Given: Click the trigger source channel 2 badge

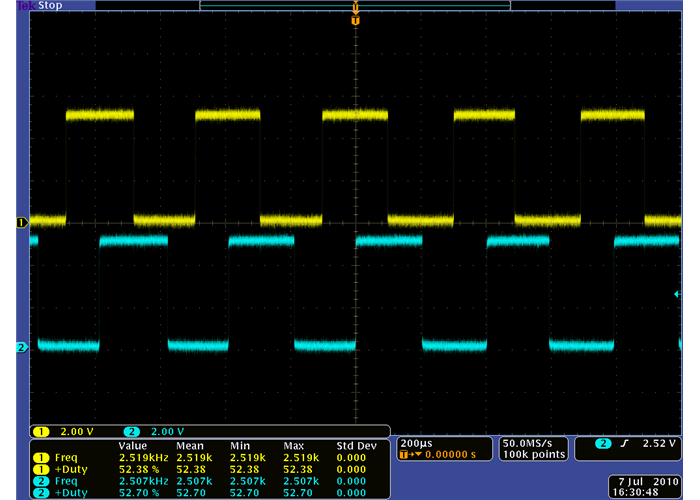Looking at the screenshot, I should (604, 443).
